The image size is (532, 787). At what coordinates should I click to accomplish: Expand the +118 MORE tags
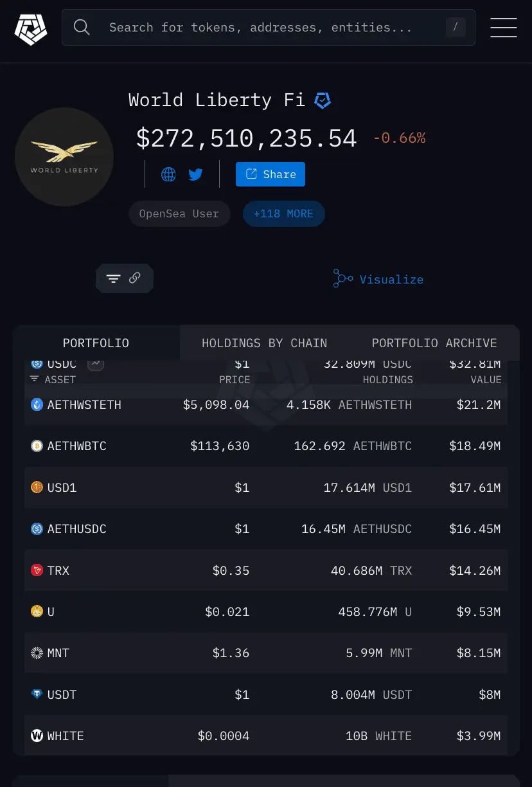(283, 214)
